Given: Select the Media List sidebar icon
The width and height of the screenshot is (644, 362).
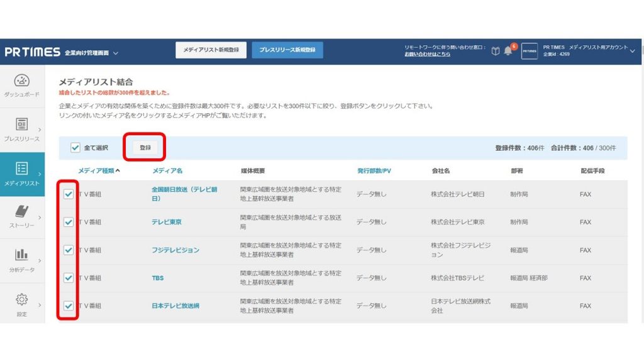Looking at the screenshot, I should click(x=22, y=168).
